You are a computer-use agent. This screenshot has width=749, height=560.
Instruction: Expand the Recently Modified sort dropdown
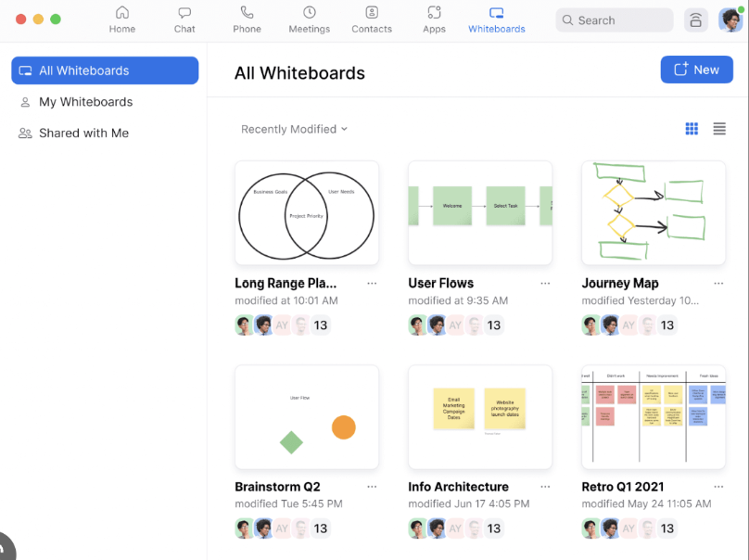tap(294, 129)
